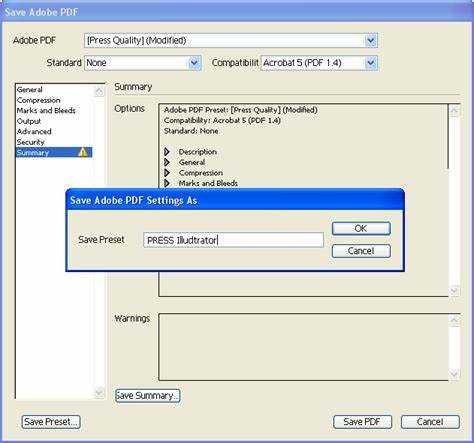Click the 'Standard: None' summary line
Screen dimensions: 474x443
191,131
